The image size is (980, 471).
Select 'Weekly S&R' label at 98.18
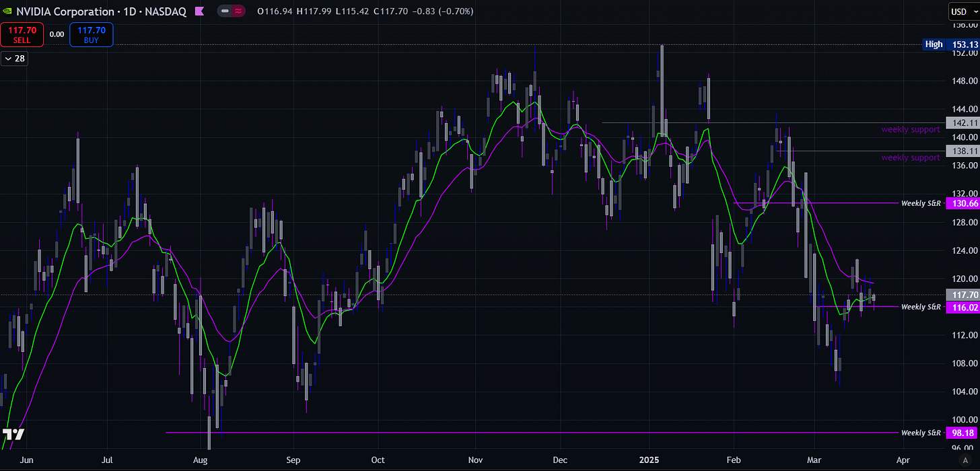pos(921,433)
